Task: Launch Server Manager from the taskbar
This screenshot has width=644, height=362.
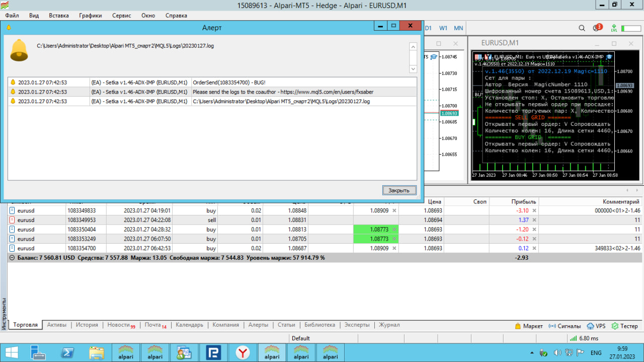Action: pos(38,352)
